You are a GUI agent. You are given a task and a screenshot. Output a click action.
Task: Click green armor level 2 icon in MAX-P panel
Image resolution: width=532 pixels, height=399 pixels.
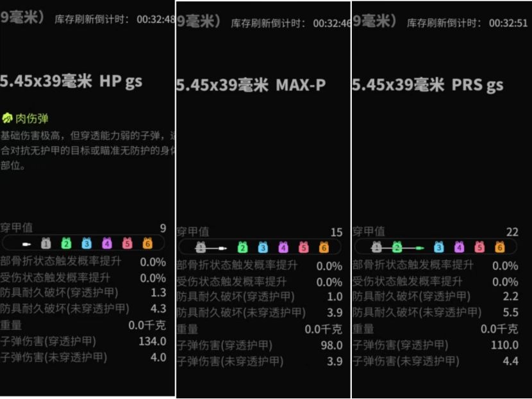[242, 247]
